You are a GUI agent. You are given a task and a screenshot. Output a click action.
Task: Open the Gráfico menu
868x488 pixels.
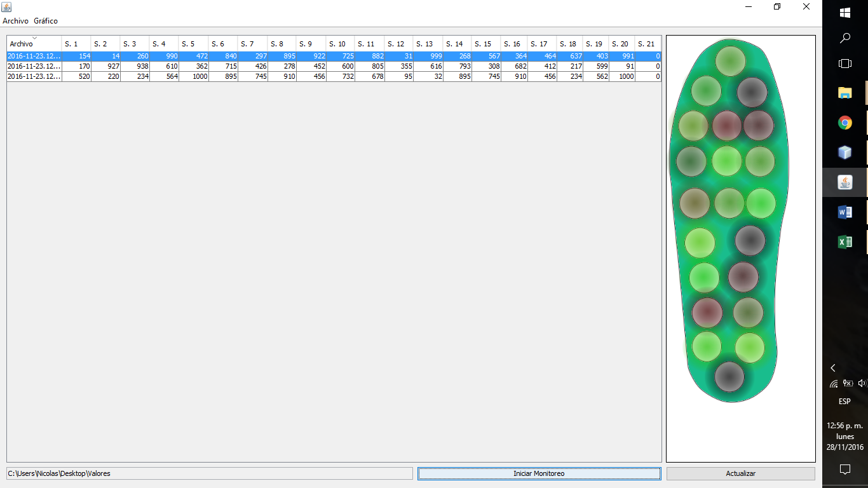click(x=46, y=21)
